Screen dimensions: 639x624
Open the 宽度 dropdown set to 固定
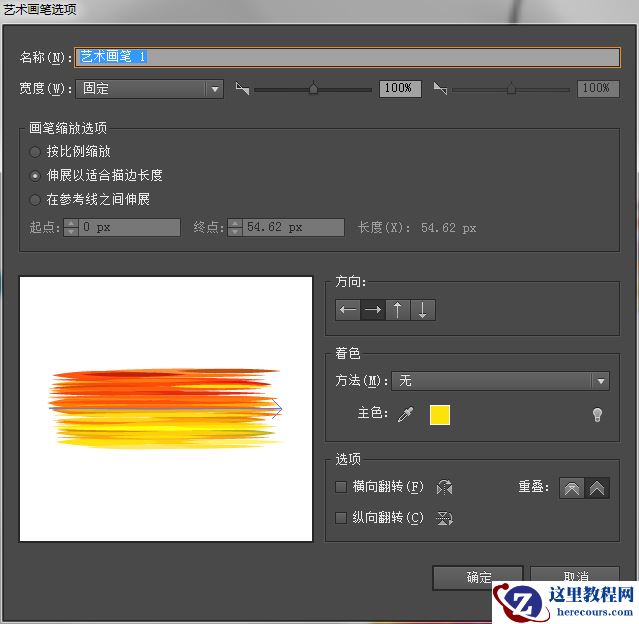point(150,89)
